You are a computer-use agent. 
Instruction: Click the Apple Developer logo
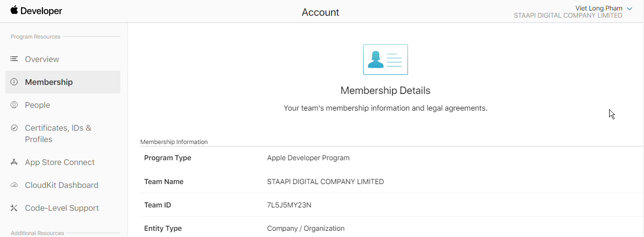[36, 11]
